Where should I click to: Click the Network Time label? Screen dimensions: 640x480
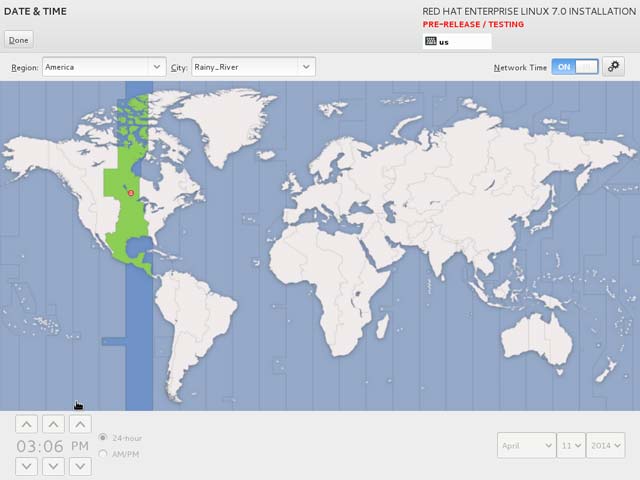(x=520, y=68)
